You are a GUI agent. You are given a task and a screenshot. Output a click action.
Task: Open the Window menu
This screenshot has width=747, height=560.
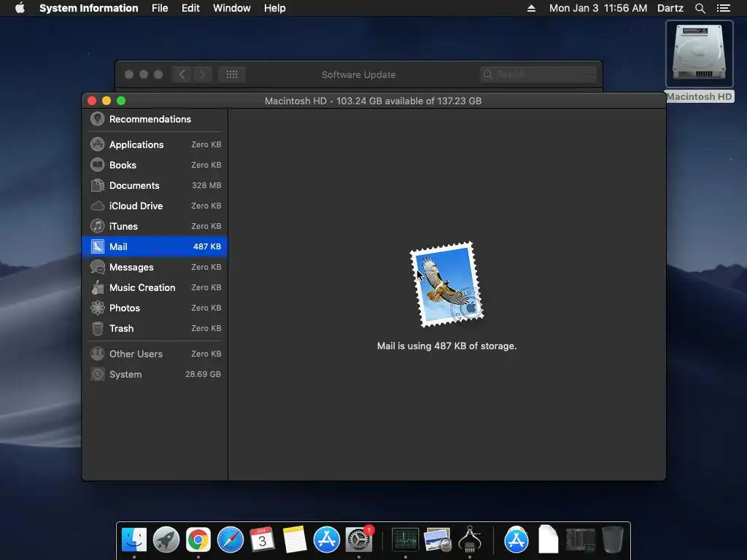pos(231,8)
